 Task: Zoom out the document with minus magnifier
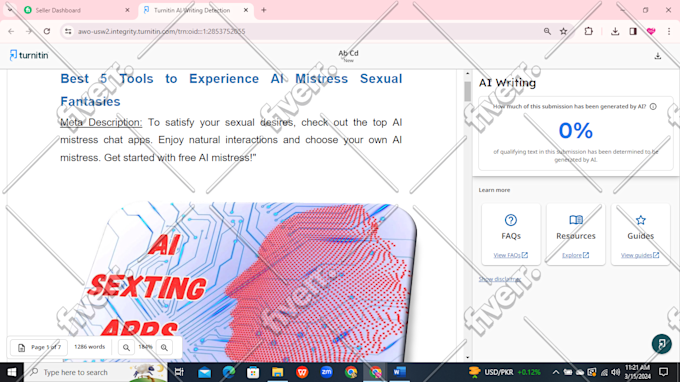coord(126,347)
